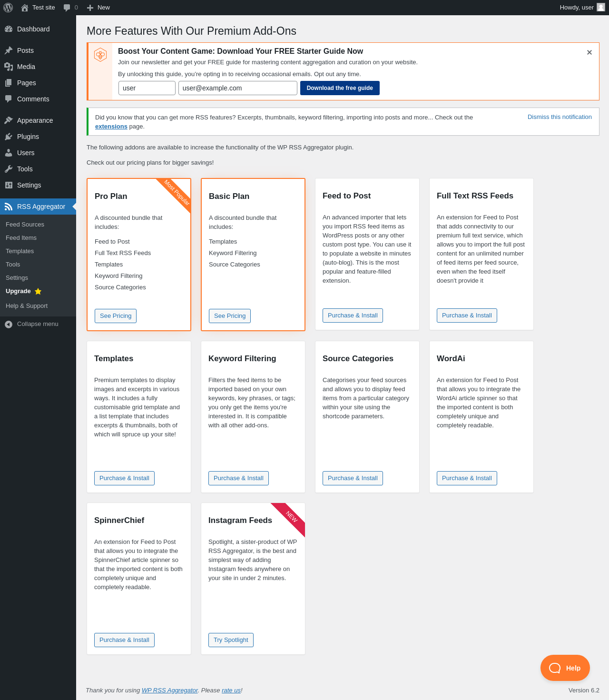609x700 pixels.
Task: Go to Feed Items submenu
Action: tap(21, 238)
